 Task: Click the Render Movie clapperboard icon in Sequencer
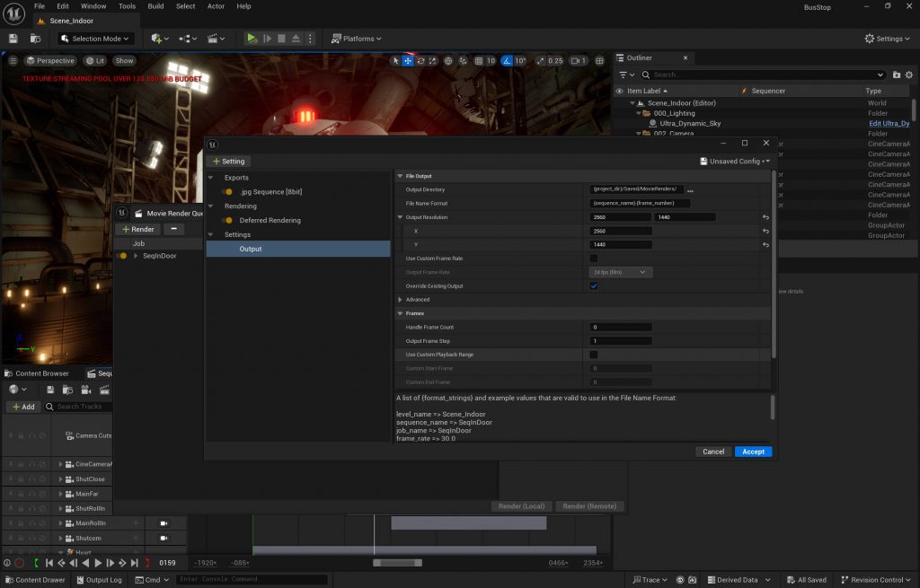(103, 390)
